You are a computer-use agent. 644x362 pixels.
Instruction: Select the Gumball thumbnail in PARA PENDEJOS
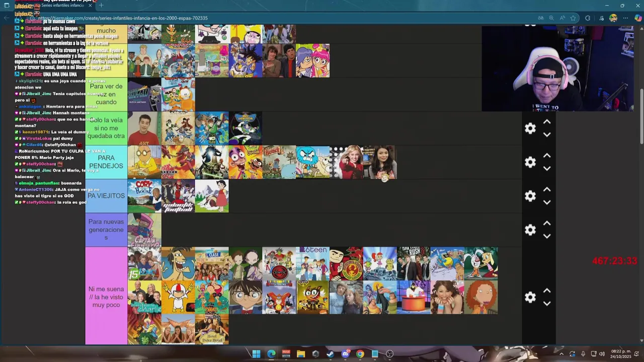click(x=312, y=162)
